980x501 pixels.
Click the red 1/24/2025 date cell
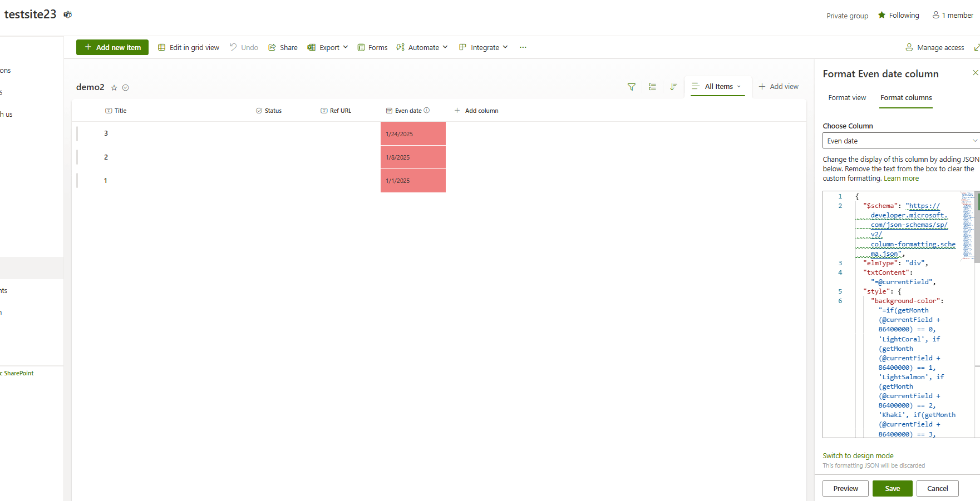413,133
